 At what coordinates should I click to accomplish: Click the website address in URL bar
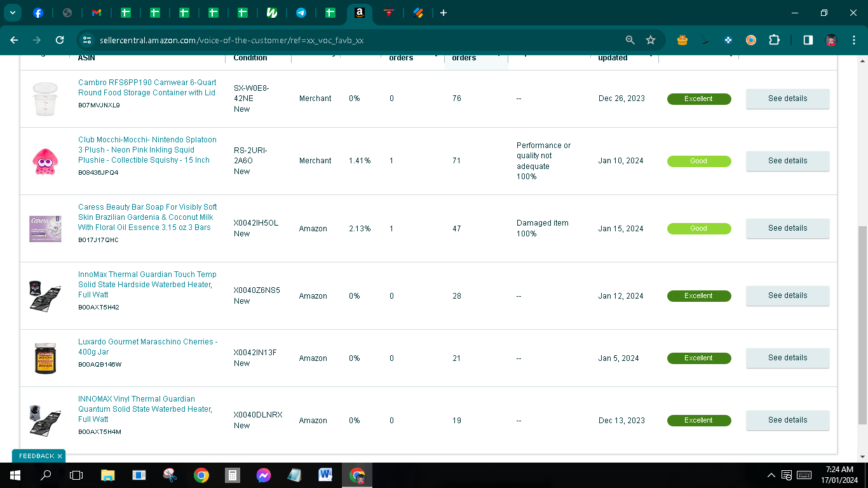(231, 40)
